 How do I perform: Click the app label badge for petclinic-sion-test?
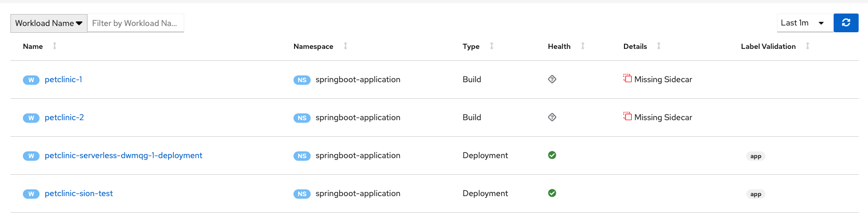pyautogui.click(x=756, y=194)
